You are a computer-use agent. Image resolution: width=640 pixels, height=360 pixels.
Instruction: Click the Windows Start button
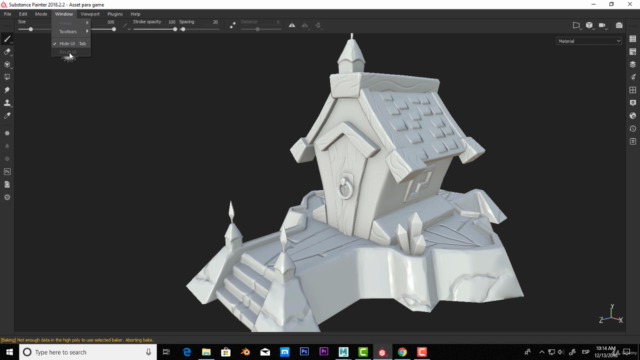pos(9,352)
